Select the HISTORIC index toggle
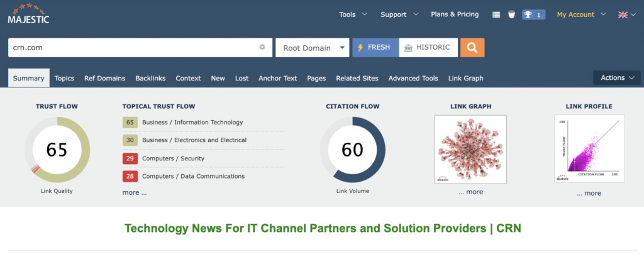 click(428, 48)
